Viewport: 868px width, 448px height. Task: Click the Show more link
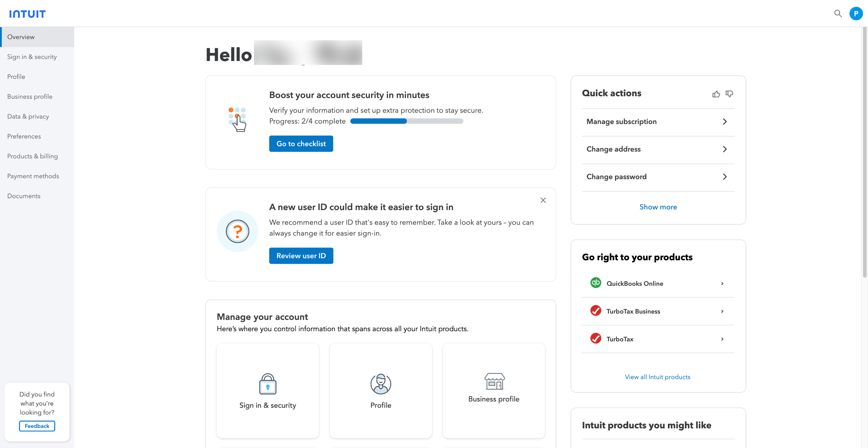click(x=658, y=207)
